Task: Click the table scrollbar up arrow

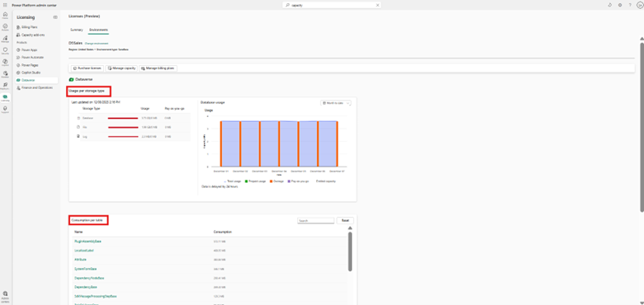Action: click(x=350, y=228)
